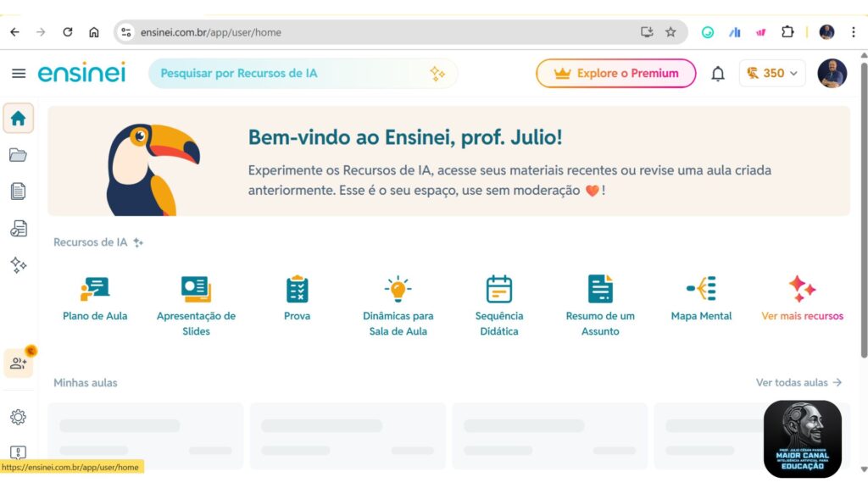Select the Home icon in the sidebar
Screen dimensions: 868x488
[17, 119]
